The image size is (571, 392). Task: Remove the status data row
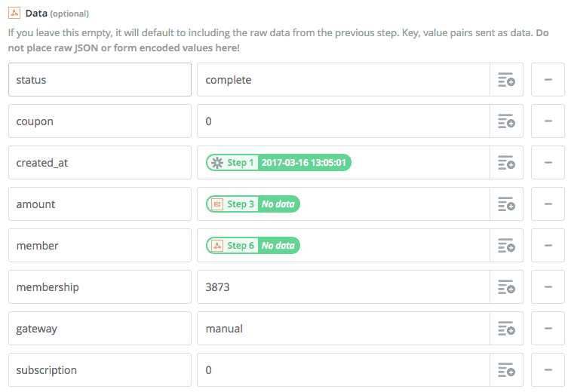[x=548, y=80]
